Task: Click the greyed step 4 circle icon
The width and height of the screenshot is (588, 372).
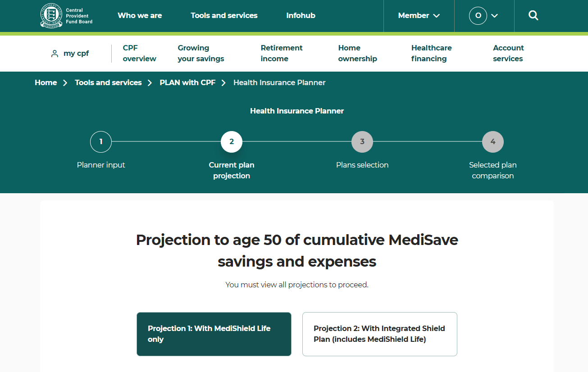Action: pos(492,141)
